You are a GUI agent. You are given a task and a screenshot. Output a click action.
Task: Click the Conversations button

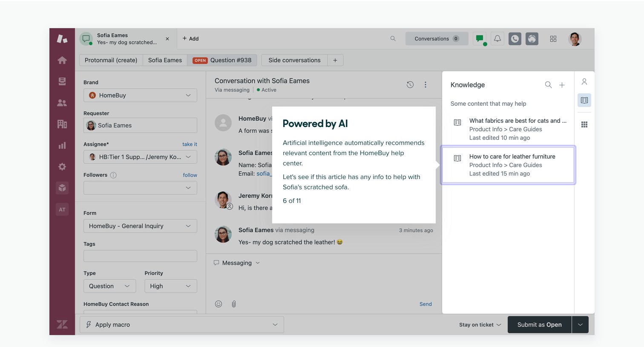tap(437, 38)
